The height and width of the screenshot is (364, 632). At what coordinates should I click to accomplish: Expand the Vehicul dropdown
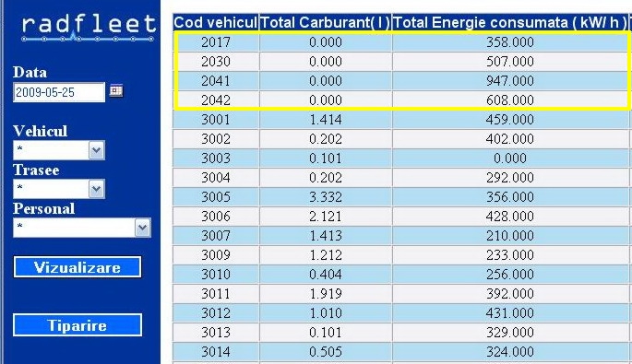(x=97, y=150)
